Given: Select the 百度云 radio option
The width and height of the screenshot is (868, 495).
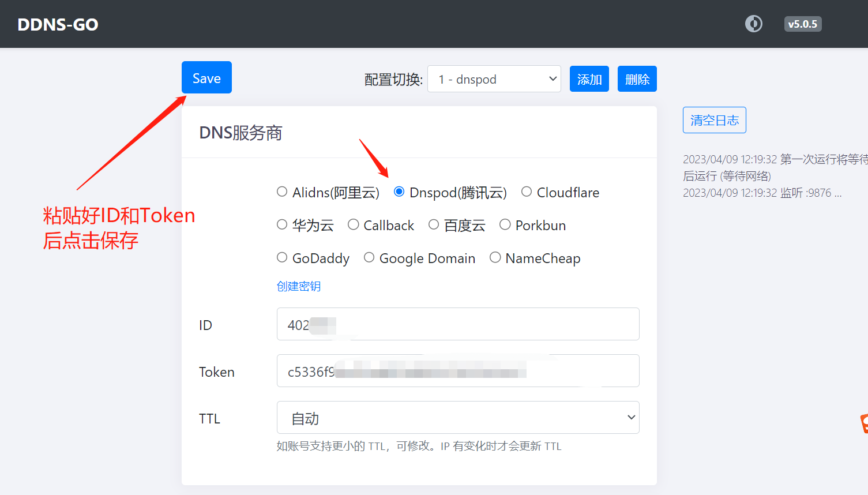Looking at the screenshot, I should [x=434, y=224].
